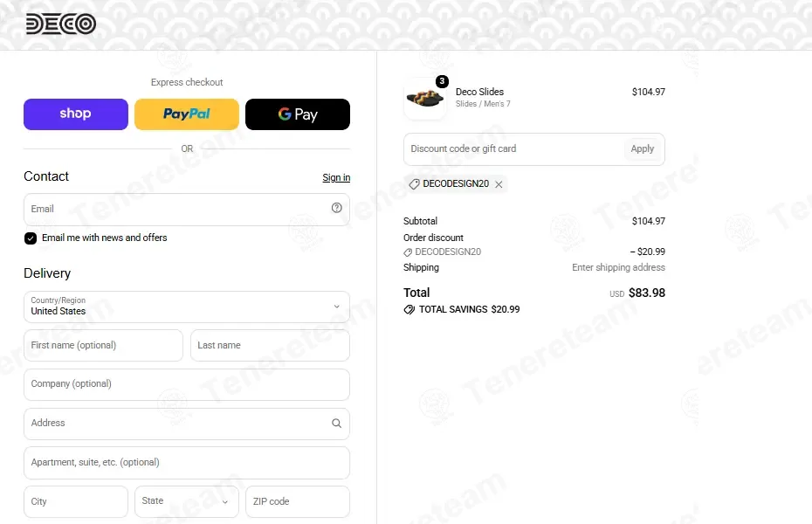
Task: Click the DECODESIGN20 tag icon in applied code chip
Action: [414, 184]
